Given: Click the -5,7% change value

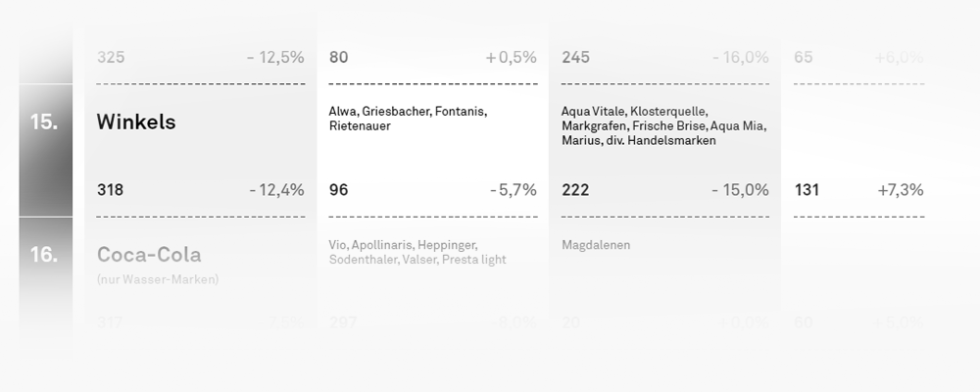Looking at the screenshot, I should tap(514, 190).
